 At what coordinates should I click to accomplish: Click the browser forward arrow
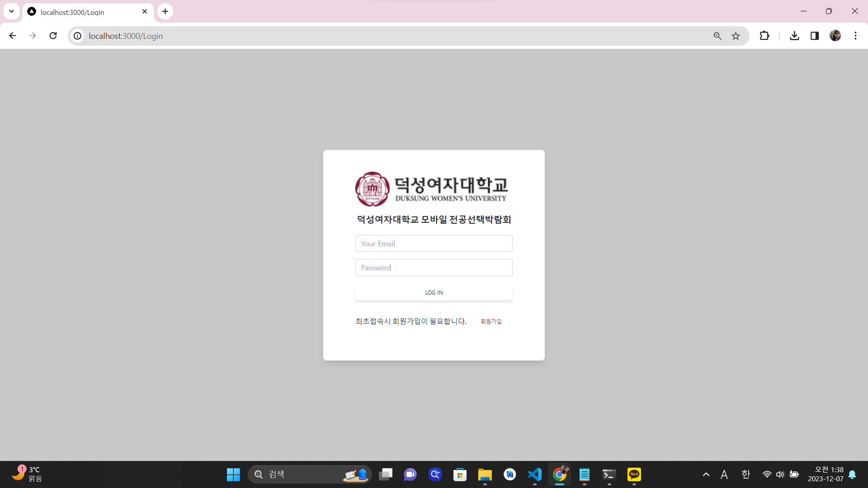(33, 36)
